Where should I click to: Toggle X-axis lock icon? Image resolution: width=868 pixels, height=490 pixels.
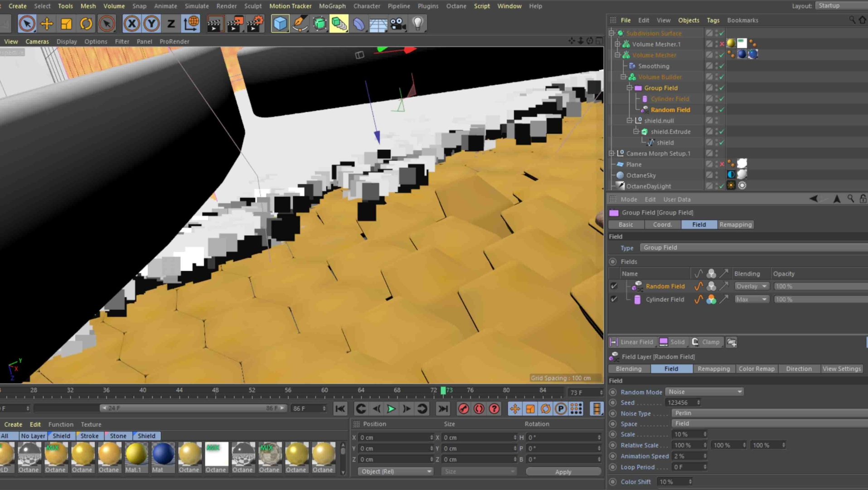131,24
